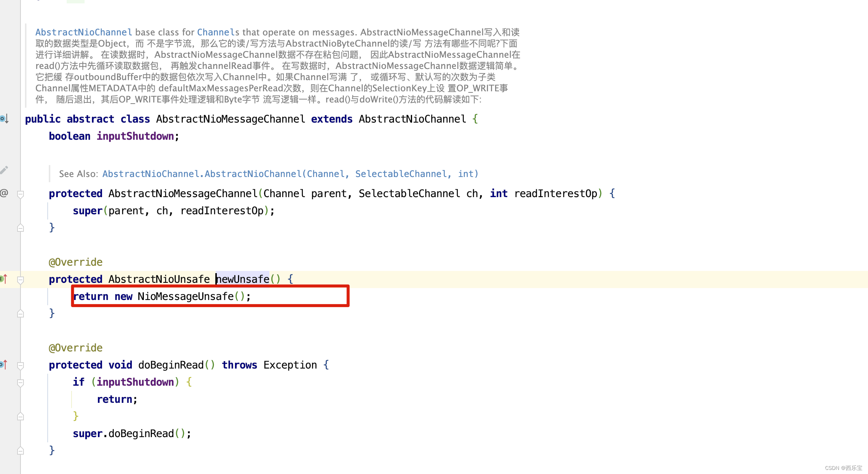This screenshot has height=474, width=868.
Task: Click NioMessageUnsafe in the return statement
Action: pos(186,297)
